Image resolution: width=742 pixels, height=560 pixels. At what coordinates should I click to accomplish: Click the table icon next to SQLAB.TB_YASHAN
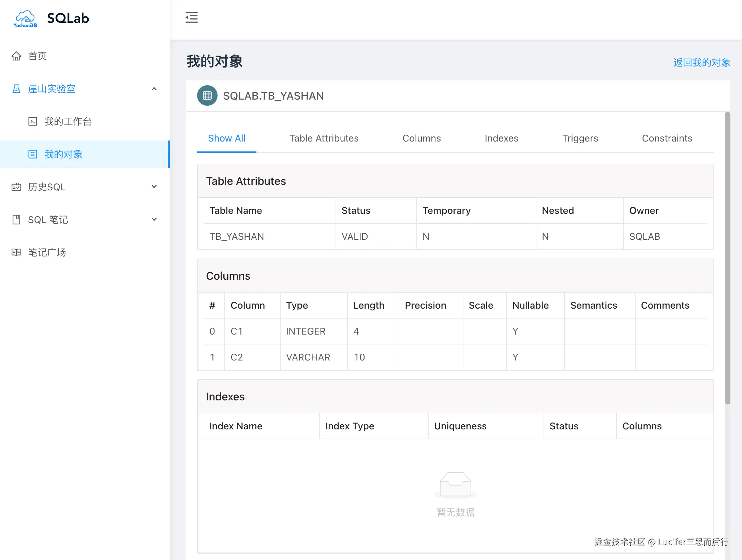[x=207, y=95]
